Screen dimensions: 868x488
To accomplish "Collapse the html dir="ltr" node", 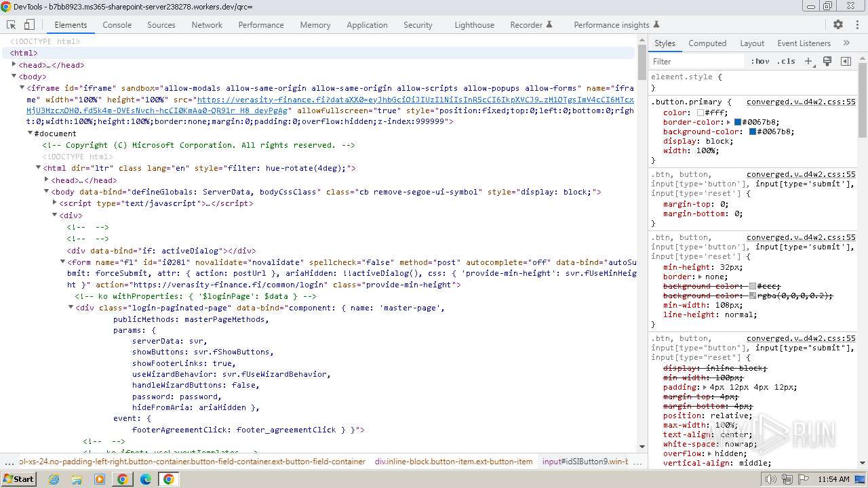I will coord(38,167).
